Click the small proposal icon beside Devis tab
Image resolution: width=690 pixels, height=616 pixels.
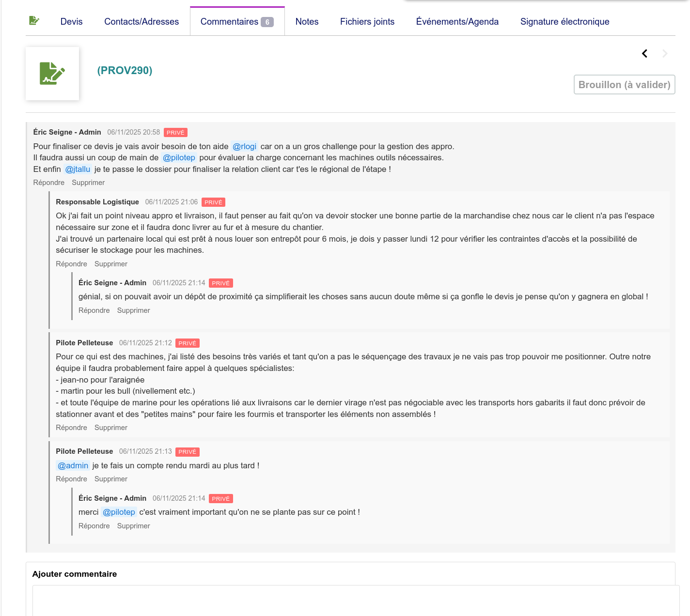click(x=34, y=20)
